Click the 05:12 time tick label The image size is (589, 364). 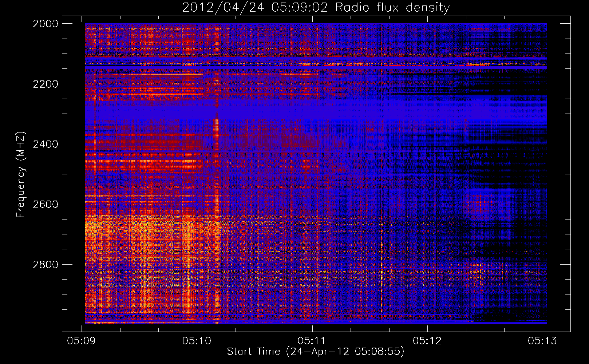point(427,341)
